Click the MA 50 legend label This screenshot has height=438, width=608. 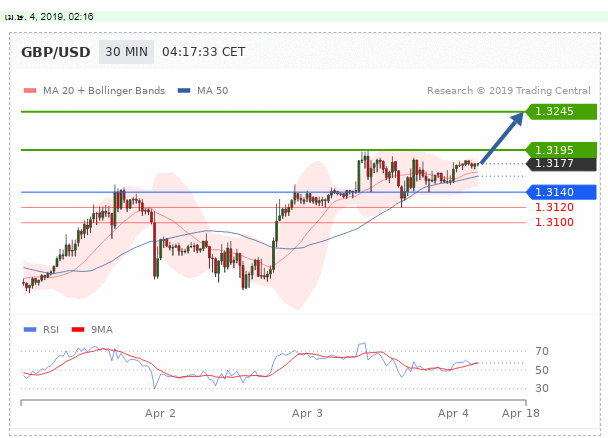[212, 91]
